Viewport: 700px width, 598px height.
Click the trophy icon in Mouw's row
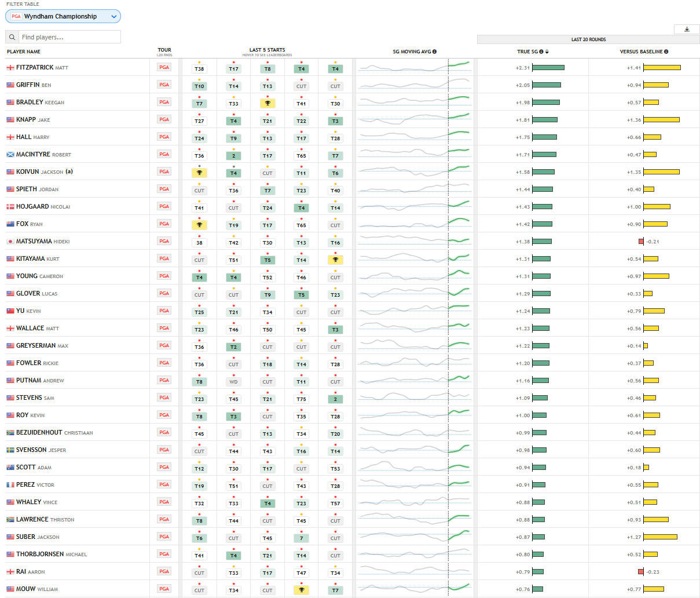(x=301, y=590)
